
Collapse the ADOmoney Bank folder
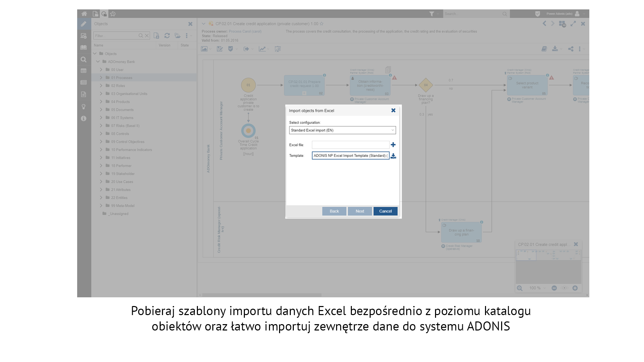[x=98, y=62]
